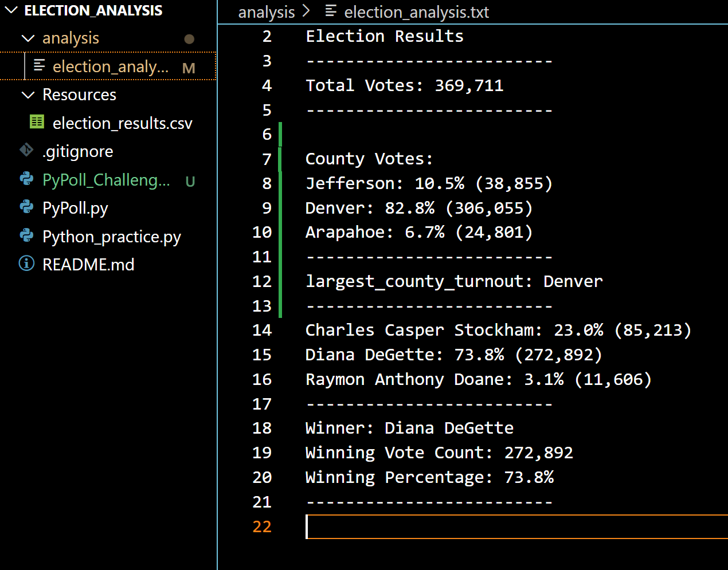Click line number 12 in gutter
Image resolution: width=728 pixels, height=570 pixels.
pos(262,282)
